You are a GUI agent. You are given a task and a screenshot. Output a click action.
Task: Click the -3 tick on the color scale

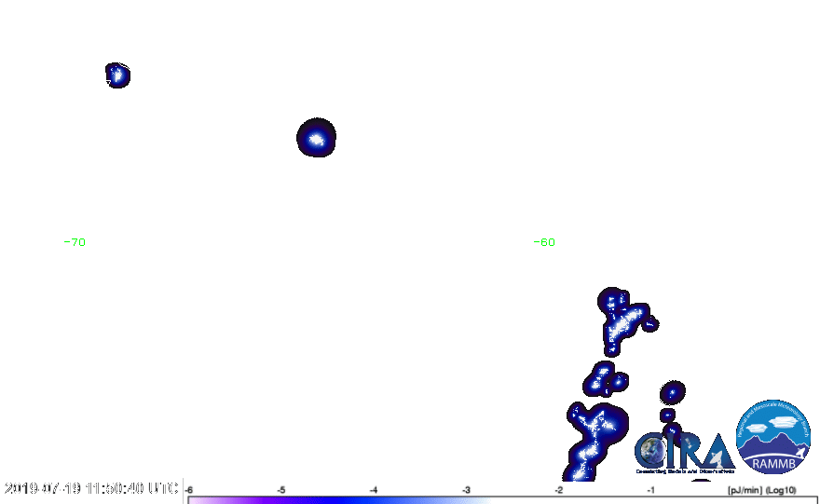(466, 489)
